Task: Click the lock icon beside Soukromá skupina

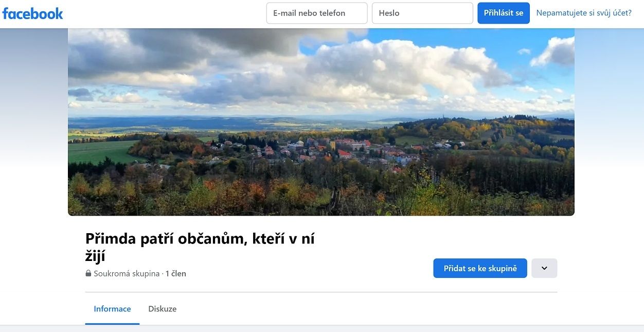Action: (88, 274)
